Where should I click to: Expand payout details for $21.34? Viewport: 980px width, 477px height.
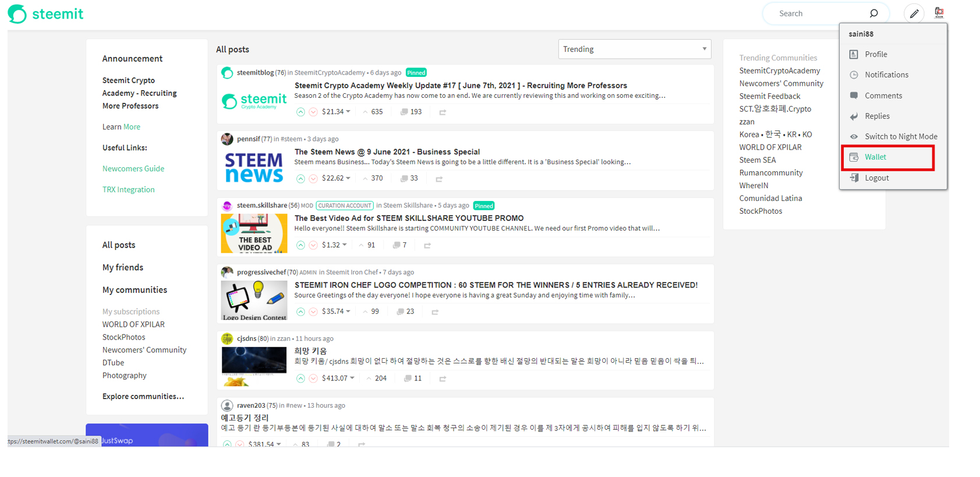click(348, 112)
